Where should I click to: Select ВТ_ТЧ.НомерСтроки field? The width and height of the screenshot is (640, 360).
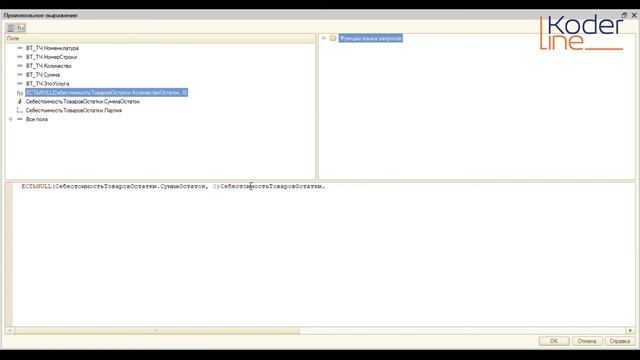click(51, 57)
